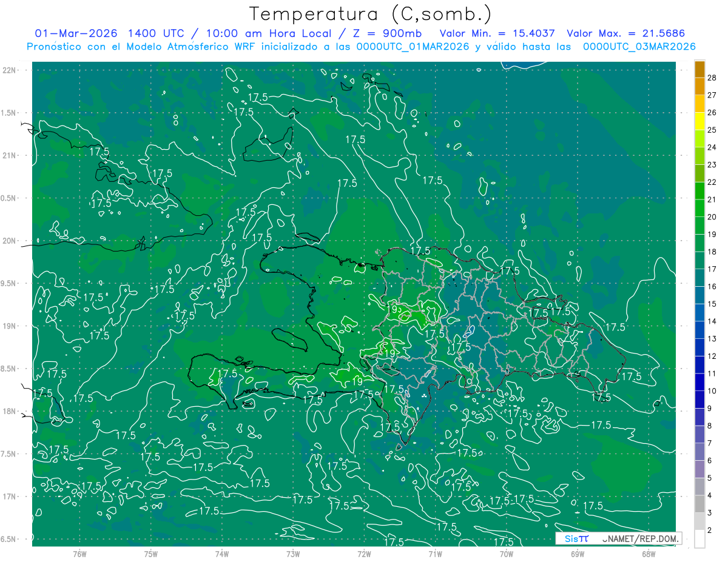Image resolution: width=728 pixels, height=562 pixels.
Task: Click the '28' color scale label
Action: (712, 78)
